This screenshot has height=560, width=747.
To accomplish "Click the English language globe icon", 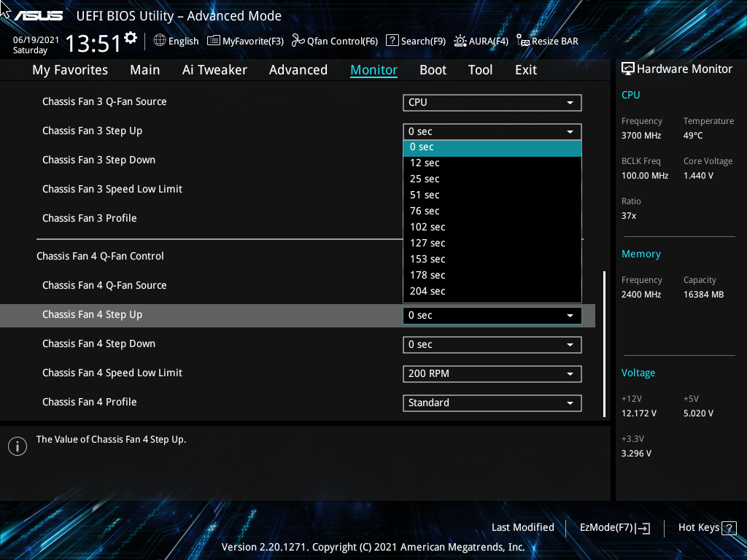I will point(160,41).
